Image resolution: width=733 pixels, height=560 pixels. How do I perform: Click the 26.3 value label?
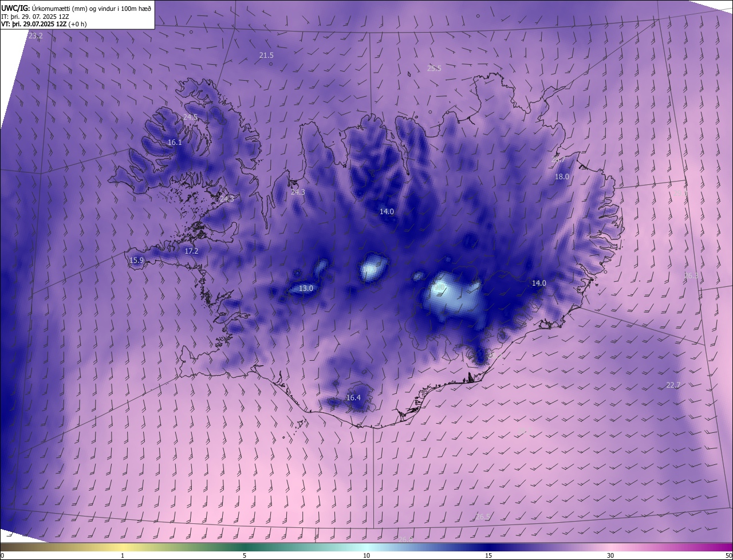point(691,276)
